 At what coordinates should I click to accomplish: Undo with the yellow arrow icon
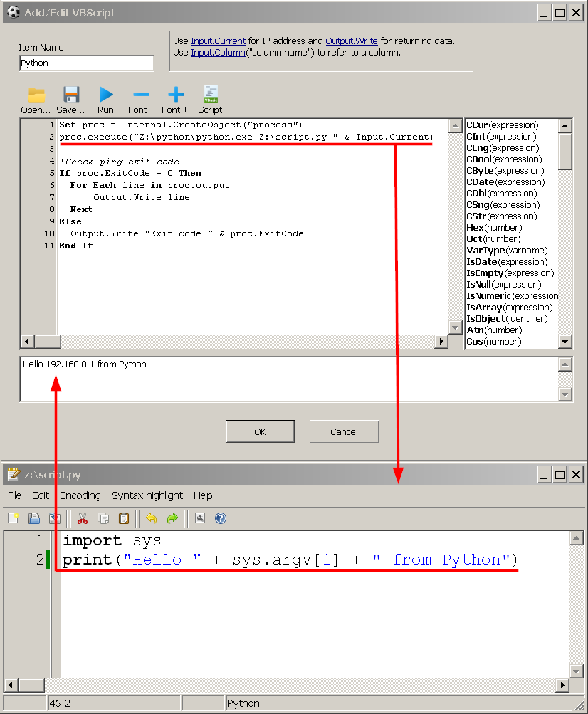151,518
